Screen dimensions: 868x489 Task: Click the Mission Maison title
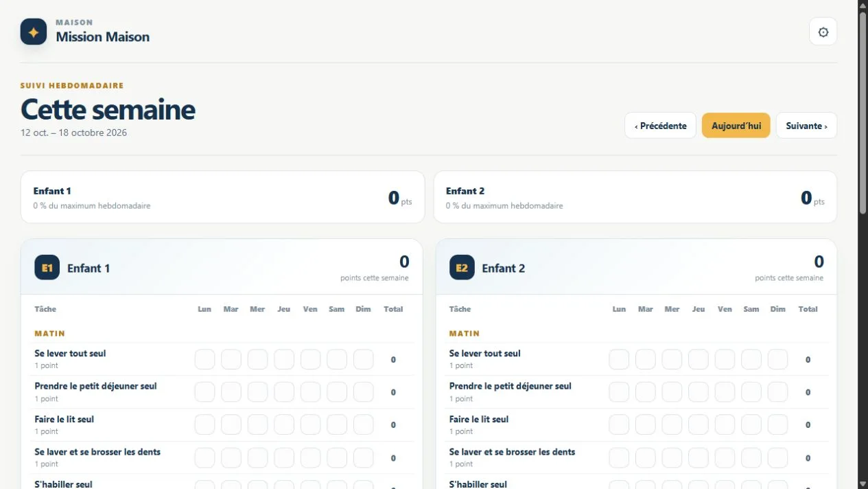pos(103,37)
